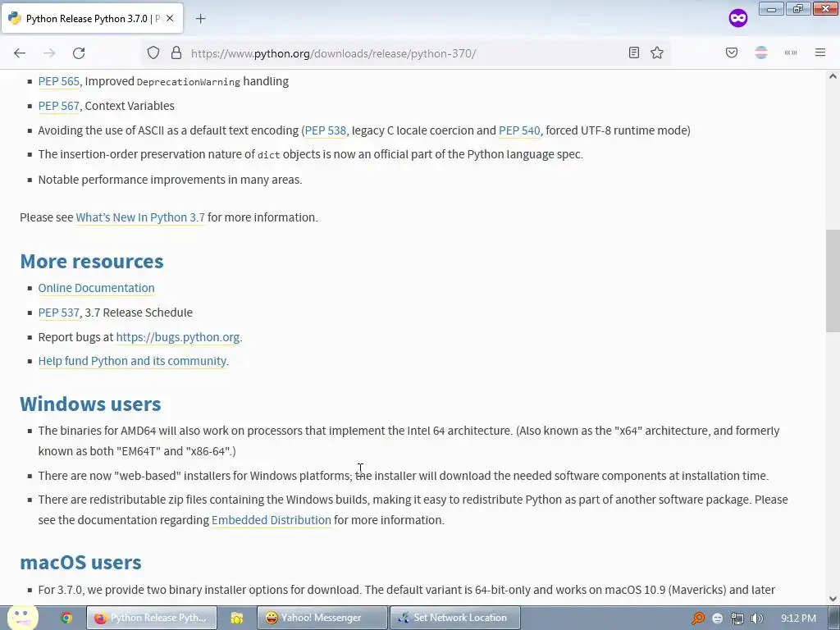Screen dimensions: 840x630
Task: Go back to the previous page
Action: (20, 53)
